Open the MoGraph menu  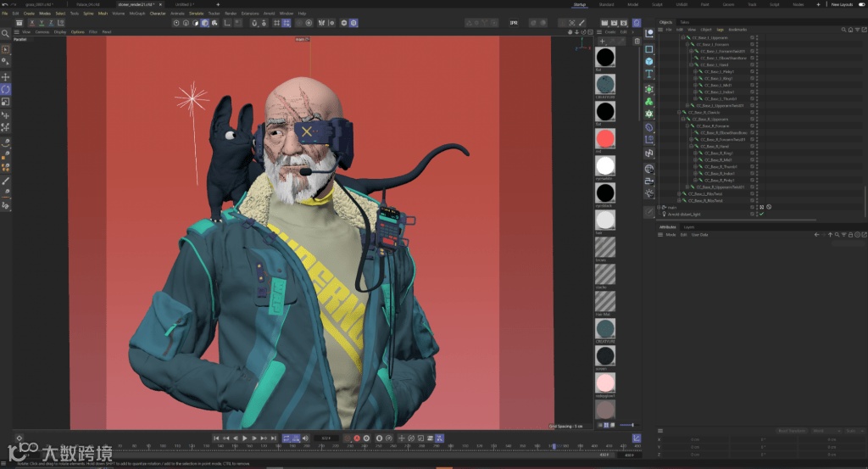click(136, 14)
